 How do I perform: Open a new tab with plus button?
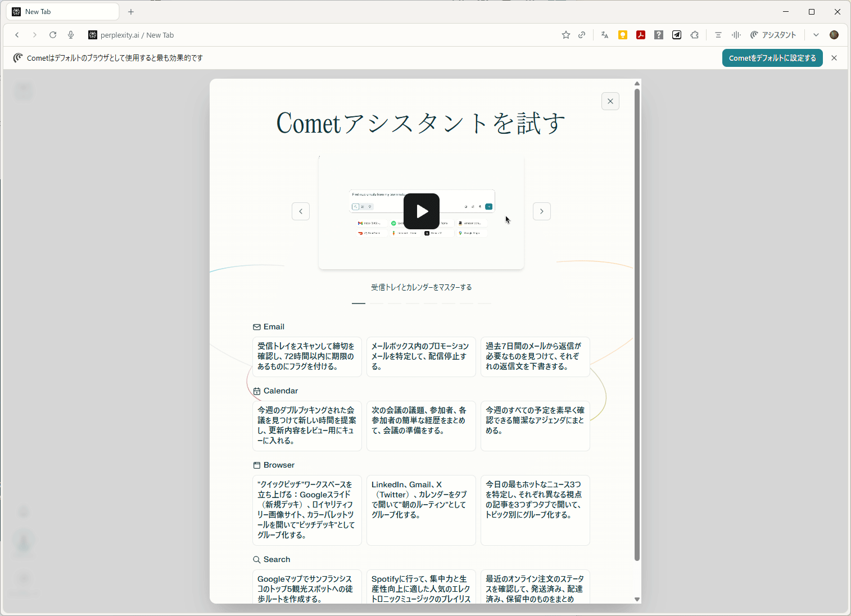coord(131,12)
